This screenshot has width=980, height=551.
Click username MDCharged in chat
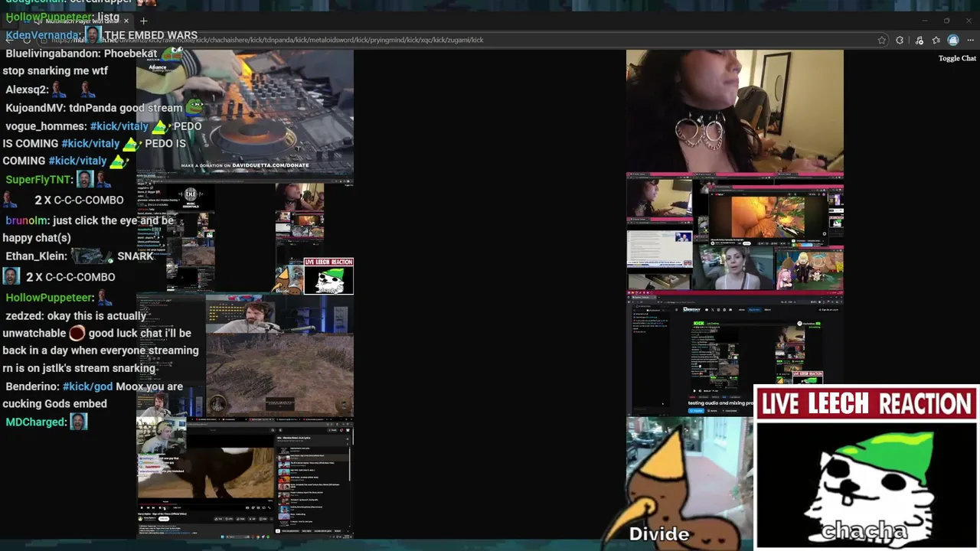click(x=35, y=422)
